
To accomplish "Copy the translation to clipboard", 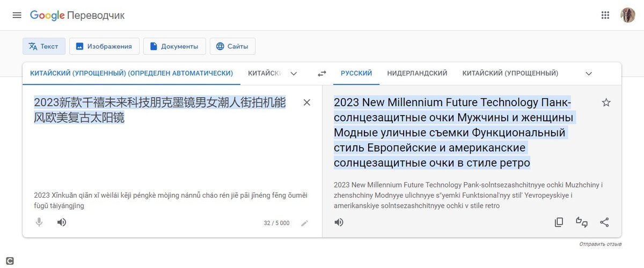I will tap(559, 222).
